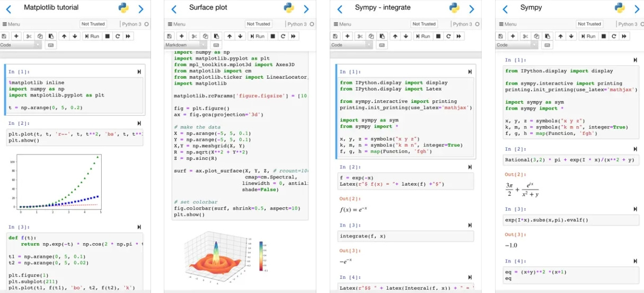The width and height of the screenshot is (644, 293).
Task: Tap Python logo in Surface plot header
Action: 289,8
